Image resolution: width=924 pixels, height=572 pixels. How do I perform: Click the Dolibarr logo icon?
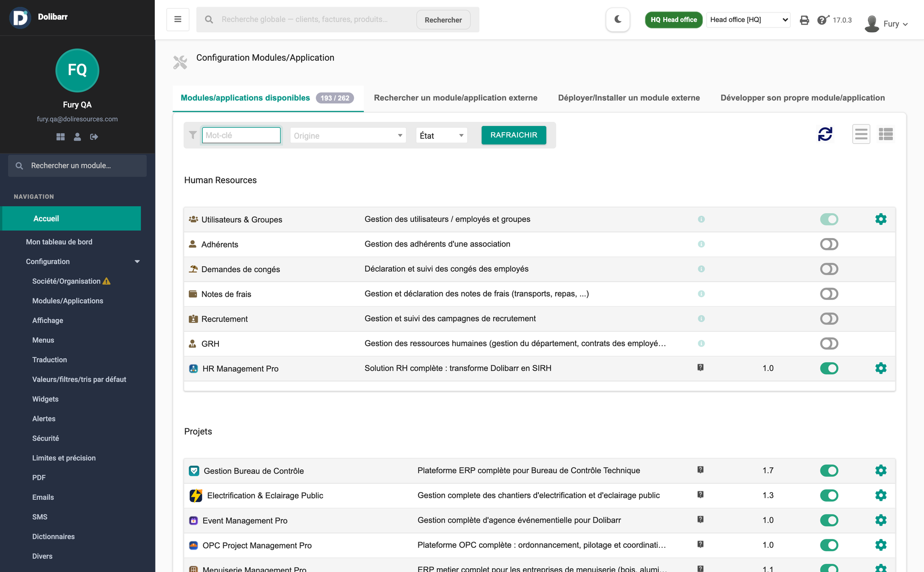[x=20, y=18]
